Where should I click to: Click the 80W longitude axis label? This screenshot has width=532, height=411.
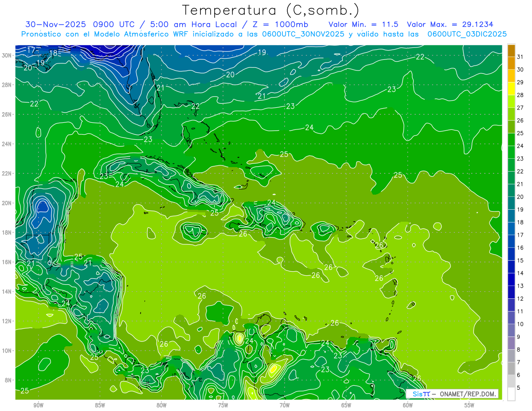tap(161, 405)
